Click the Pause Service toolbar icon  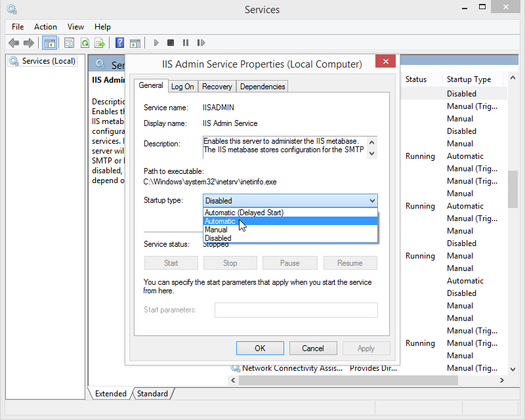pyautogui.click(x=186, y=43)
